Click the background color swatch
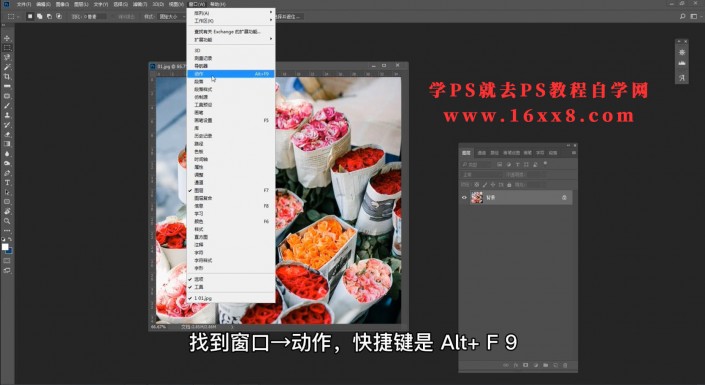705x385 pixels. point(9,251)
